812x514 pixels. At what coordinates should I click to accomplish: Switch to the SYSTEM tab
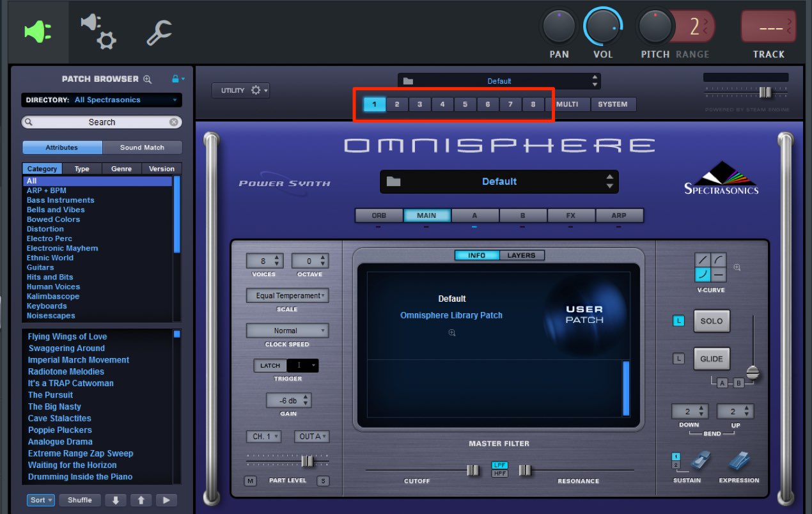pyautogui.click(x=613, y=104)
